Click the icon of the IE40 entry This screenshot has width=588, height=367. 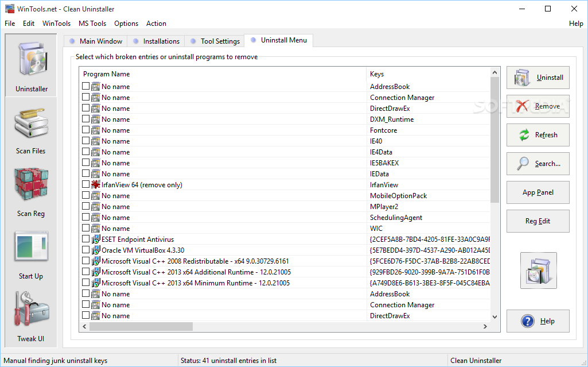tap(96, 141)
